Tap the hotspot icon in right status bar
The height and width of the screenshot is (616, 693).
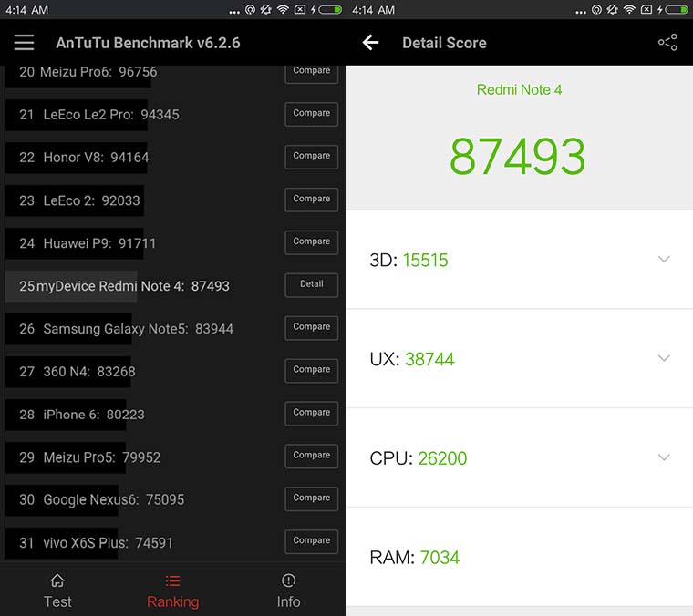tap(596, 10)
